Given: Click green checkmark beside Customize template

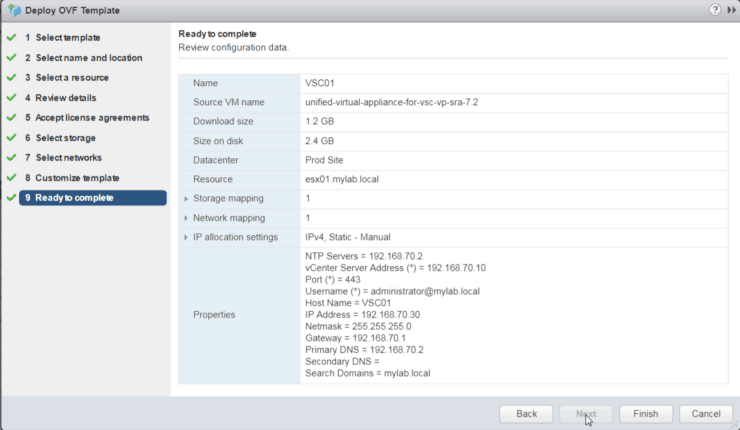Looking at the screenshot, I should click(10, 178).
